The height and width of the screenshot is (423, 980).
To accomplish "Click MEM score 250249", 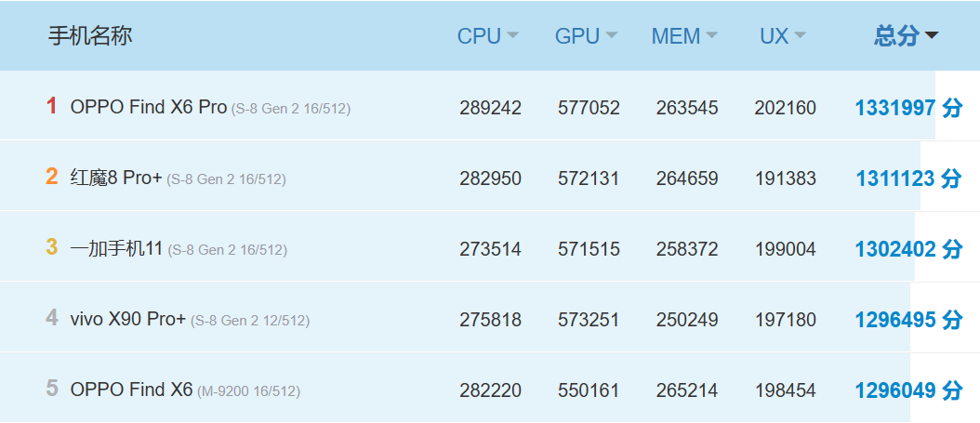I will [687, 320].
